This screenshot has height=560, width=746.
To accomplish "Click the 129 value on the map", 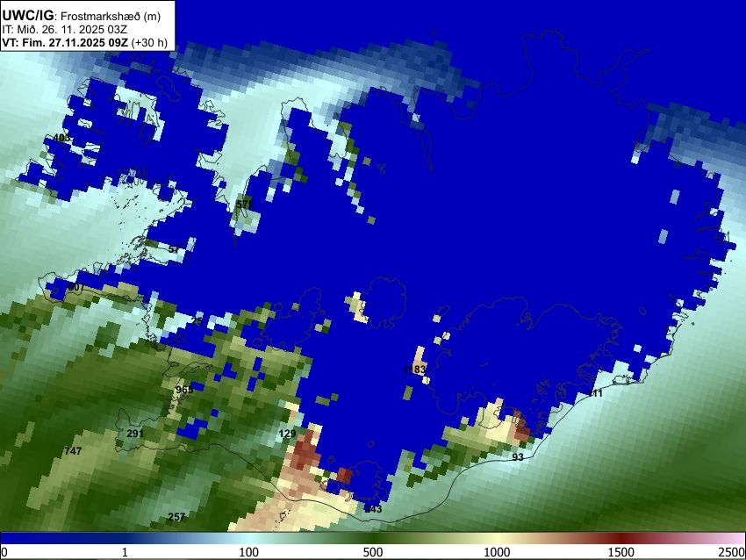I will point(287,434).
